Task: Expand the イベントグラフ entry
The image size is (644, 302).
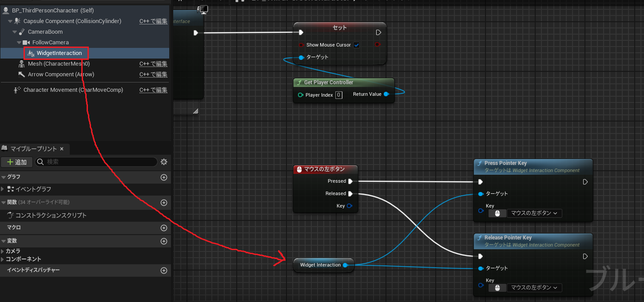Action: tap(3, 189)
